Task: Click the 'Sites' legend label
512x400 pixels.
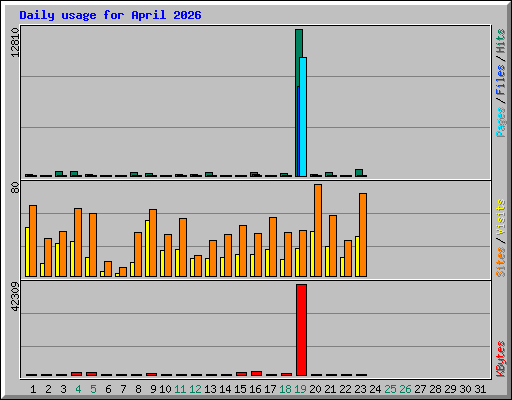Action: tap(501, 262)
